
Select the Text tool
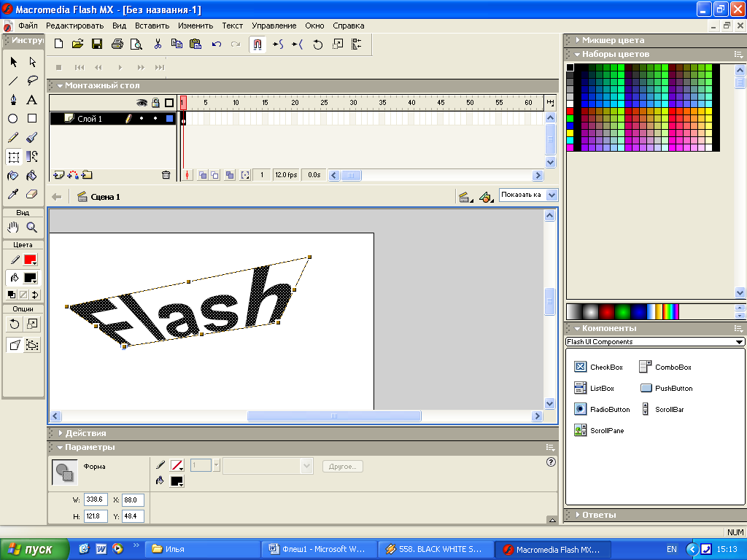click(32, 99)
